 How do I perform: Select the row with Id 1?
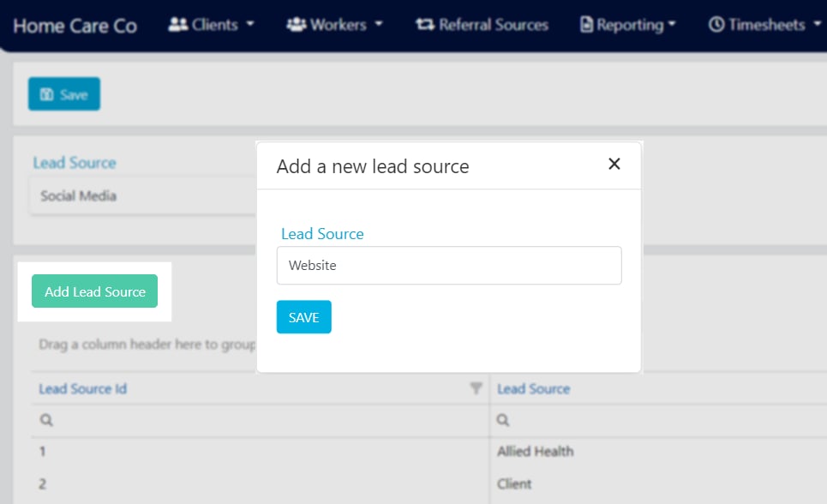pyautogui.click(x=42, y=452)
